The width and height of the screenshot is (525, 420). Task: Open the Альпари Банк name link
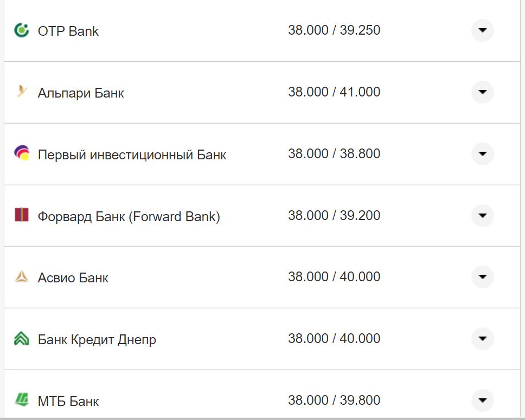[81, 93]
